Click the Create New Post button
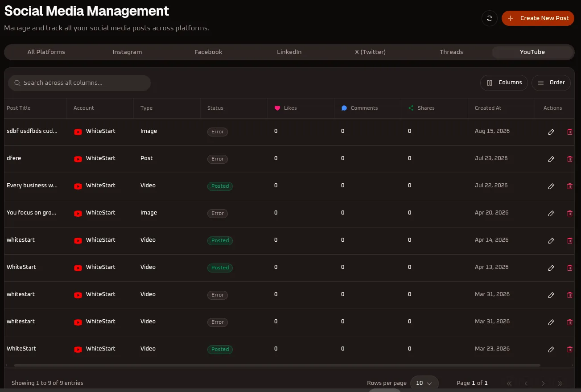 (x=538, y=18)
